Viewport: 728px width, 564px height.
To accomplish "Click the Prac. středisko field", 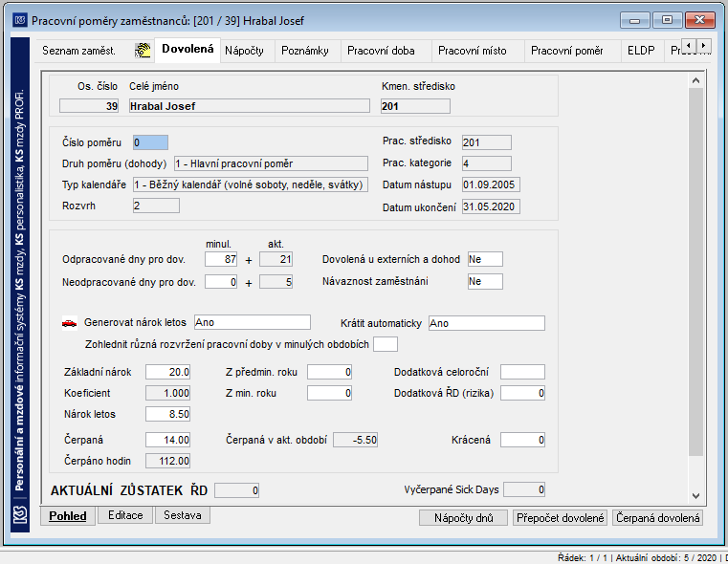I will (487, 142).
